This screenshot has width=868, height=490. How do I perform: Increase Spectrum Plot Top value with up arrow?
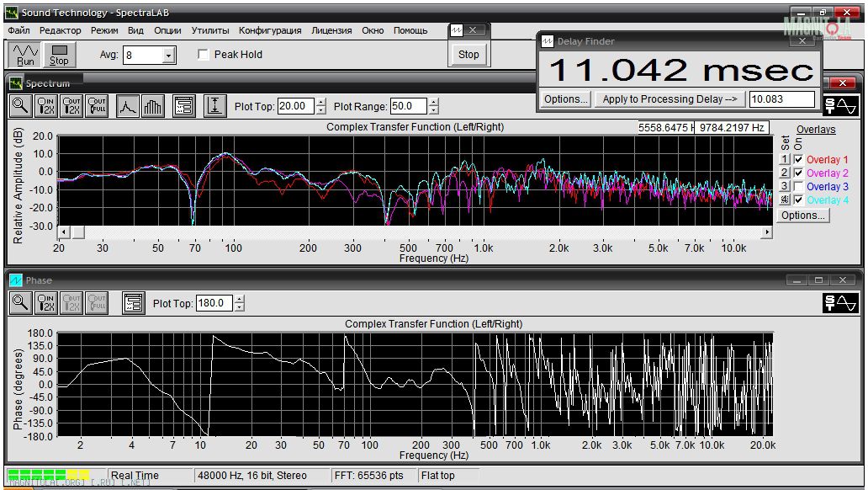point(321,102)
